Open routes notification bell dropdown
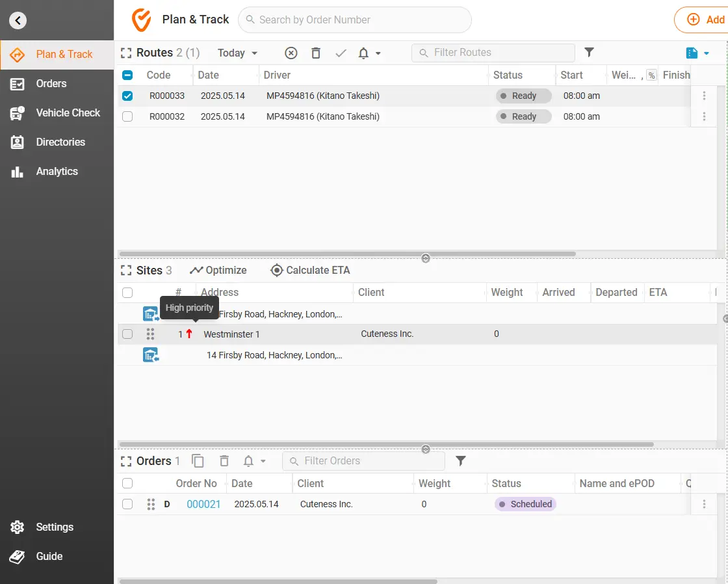The width and height of the screenshot is (728, 584). [369, 53]
